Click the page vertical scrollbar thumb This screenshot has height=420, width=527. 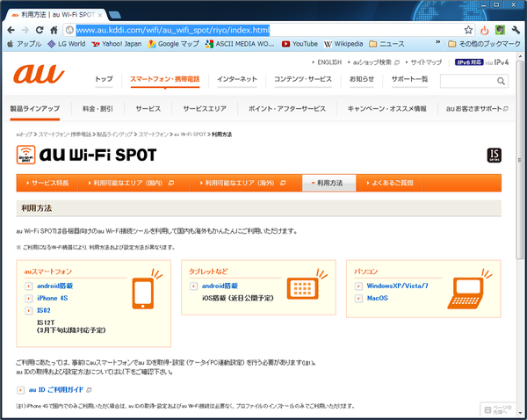[x=520, y=160]
